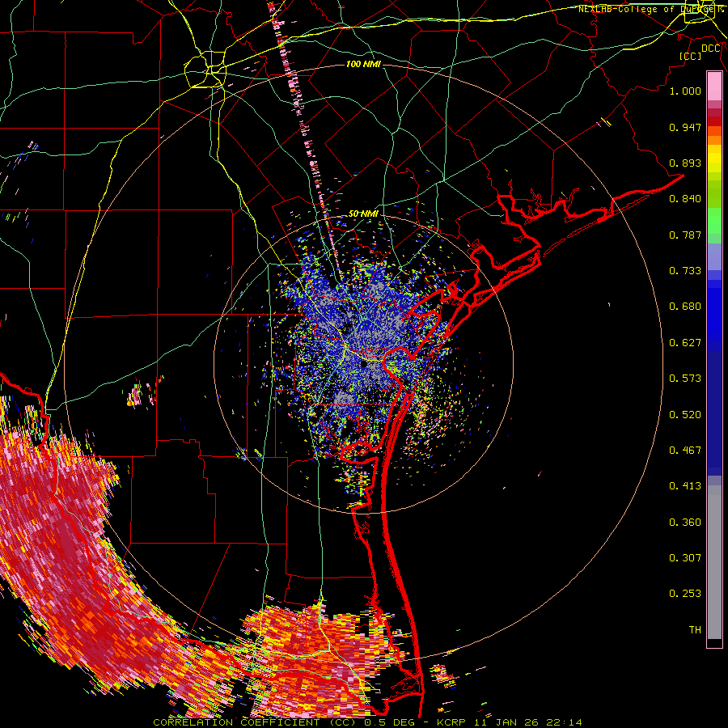This screenshot has height=728, width=728.
Task: Click the black KCRP radar site dot
Action: coord(363,365)
